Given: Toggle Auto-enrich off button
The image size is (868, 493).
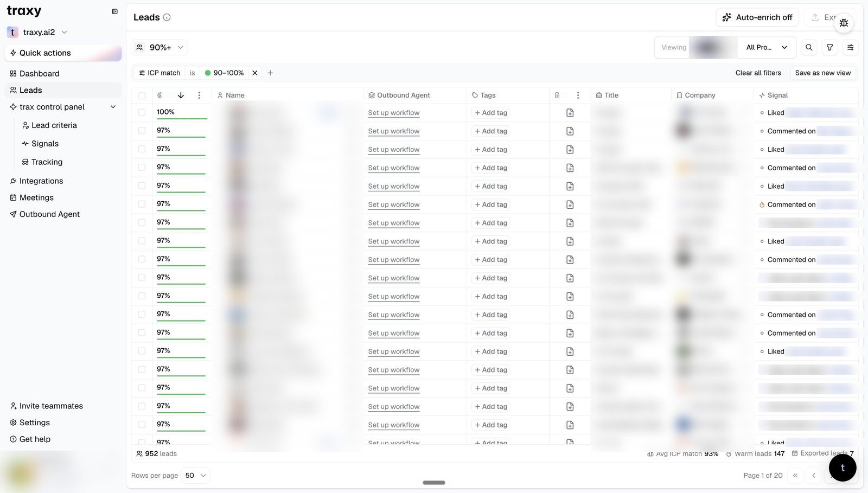Looking at the screenshot, I should point(757,17).
